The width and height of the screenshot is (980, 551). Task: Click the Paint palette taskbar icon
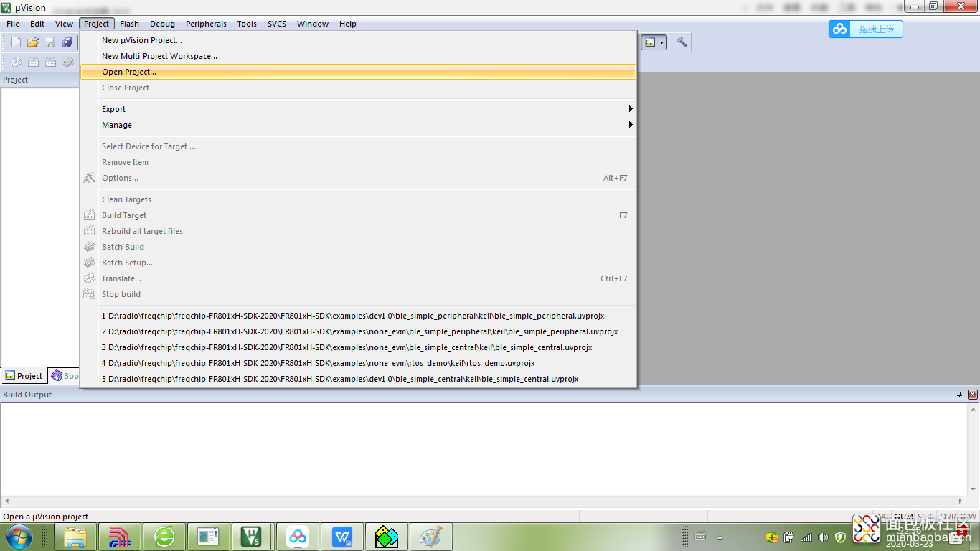pyautogui.click(x=431, y=537)
